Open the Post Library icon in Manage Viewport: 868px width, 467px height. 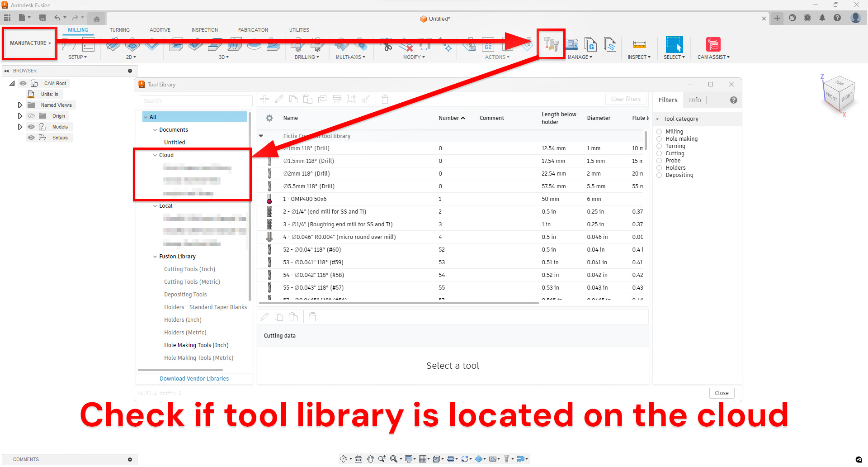590,44
